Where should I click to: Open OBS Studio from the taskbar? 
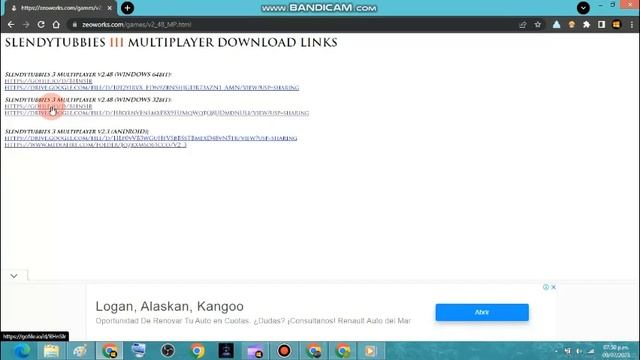tap(168, 351)
